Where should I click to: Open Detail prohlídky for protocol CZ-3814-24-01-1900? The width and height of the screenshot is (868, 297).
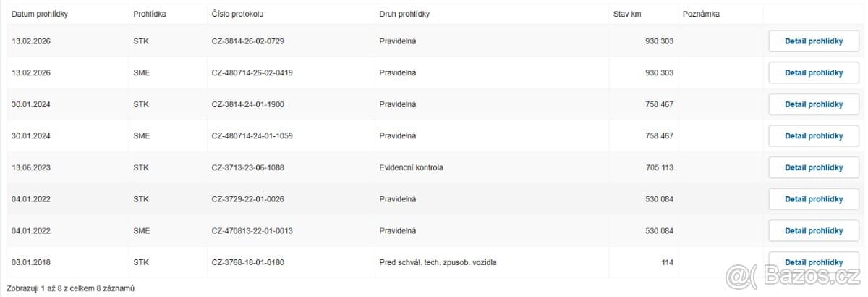[x=814, y=104]
